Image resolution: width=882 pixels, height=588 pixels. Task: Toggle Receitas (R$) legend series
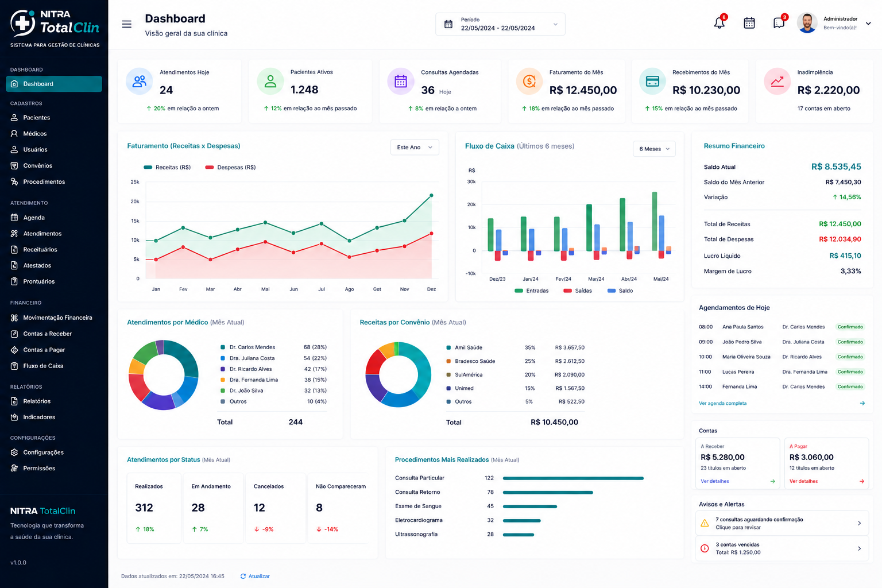click(x=167, y=167)
